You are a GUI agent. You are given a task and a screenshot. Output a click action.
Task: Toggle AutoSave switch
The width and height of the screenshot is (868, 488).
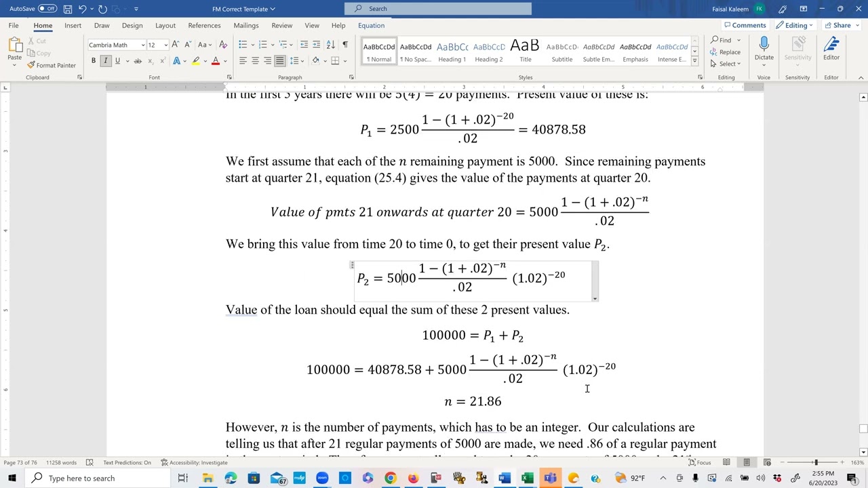[x=47, y=9]
